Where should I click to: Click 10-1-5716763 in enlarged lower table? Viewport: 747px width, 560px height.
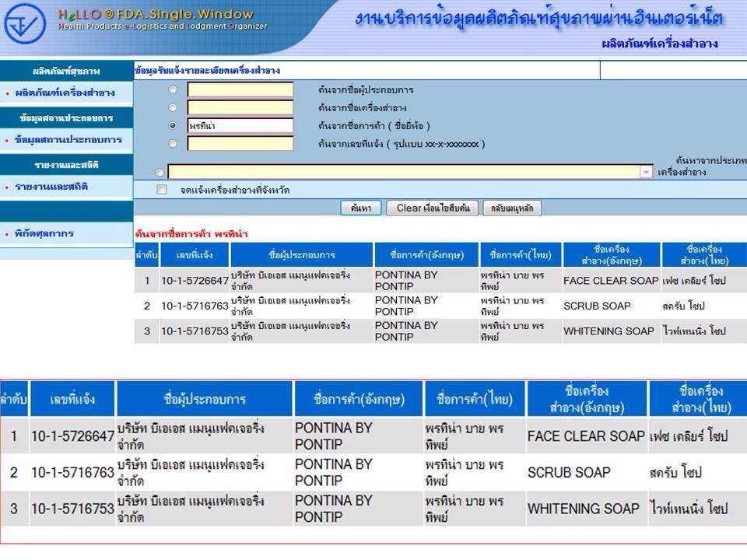[72, 473]
